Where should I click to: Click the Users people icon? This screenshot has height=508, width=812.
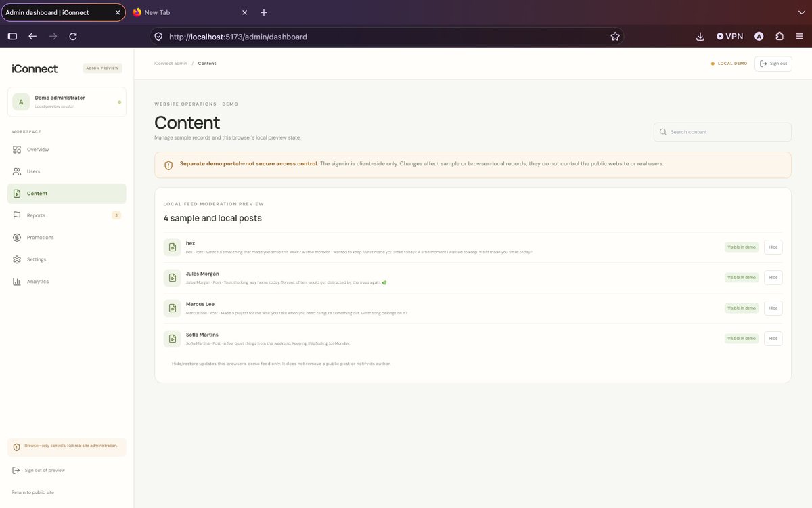point(17,171)
